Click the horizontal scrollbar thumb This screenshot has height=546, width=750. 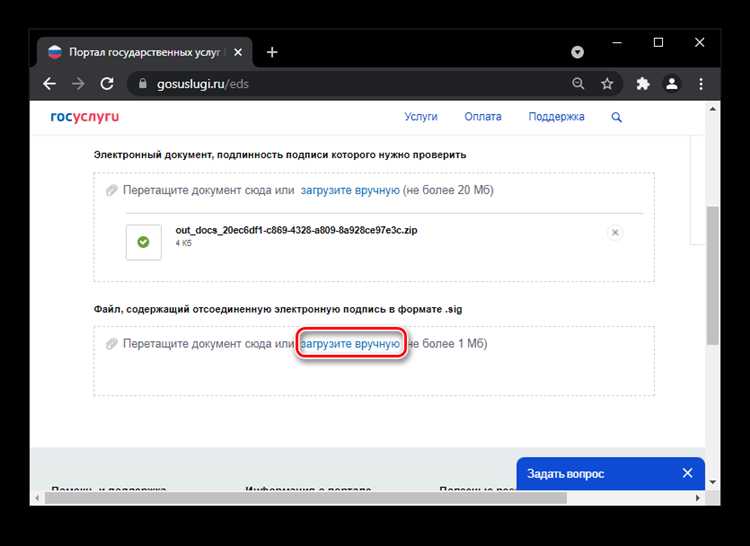click(306, 498)
